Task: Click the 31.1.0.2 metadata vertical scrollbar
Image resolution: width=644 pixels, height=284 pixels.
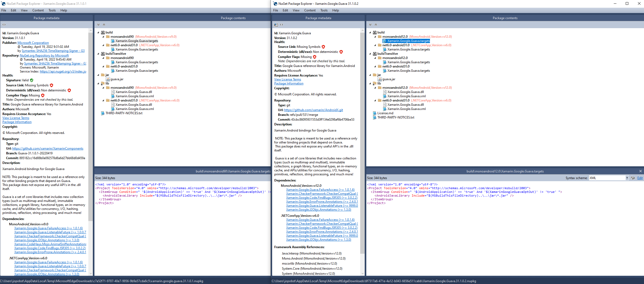Action: tap(362, 143)
